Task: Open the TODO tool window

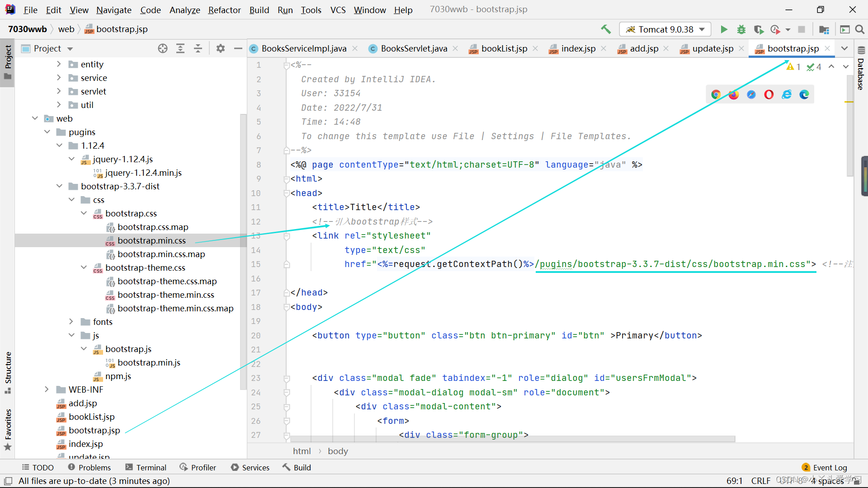Action: [38, 467]
